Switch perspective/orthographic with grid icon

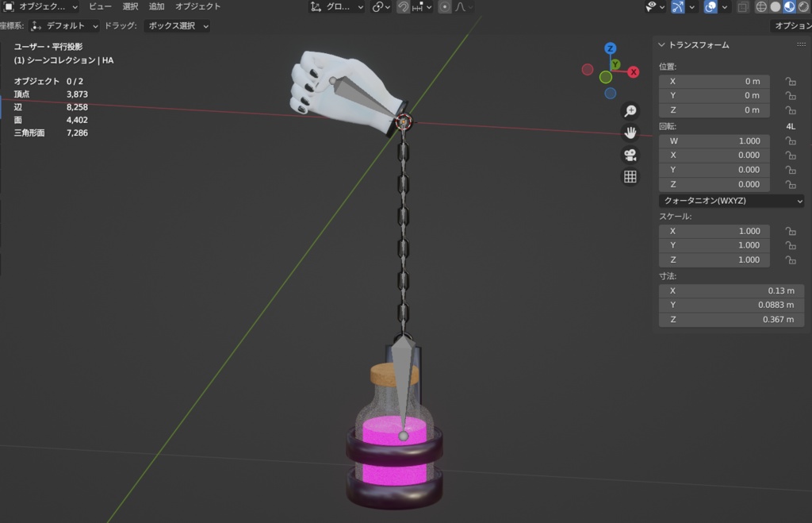(x=630, y=177)
